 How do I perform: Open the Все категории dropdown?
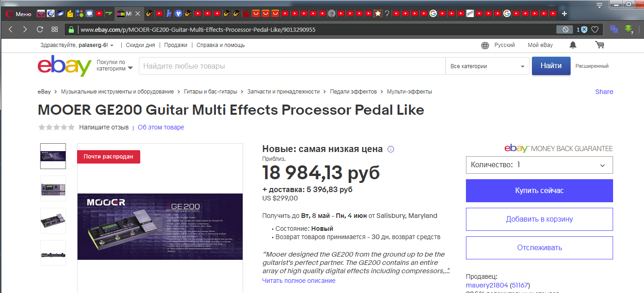(487, 66)
